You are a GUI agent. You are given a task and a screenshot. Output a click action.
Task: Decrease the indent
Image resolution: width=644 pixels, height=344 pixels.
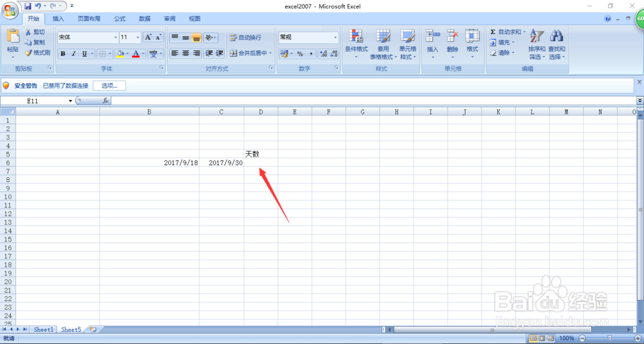pyautogui.click(x=209, y=53)
